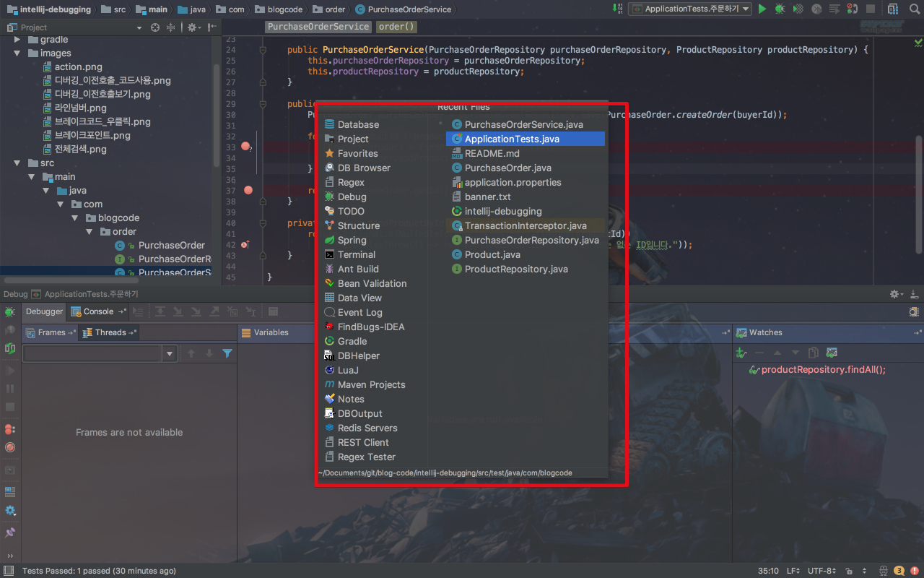
Task: Click the copy watch icon in Watches toolbar
Action: (x=814, y=353)
